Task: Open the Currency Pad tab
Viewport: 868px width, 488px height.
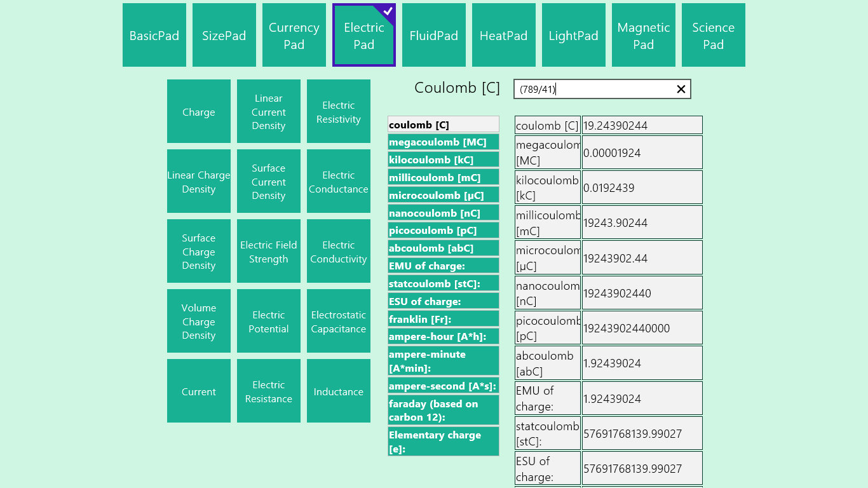Action: 294,36
